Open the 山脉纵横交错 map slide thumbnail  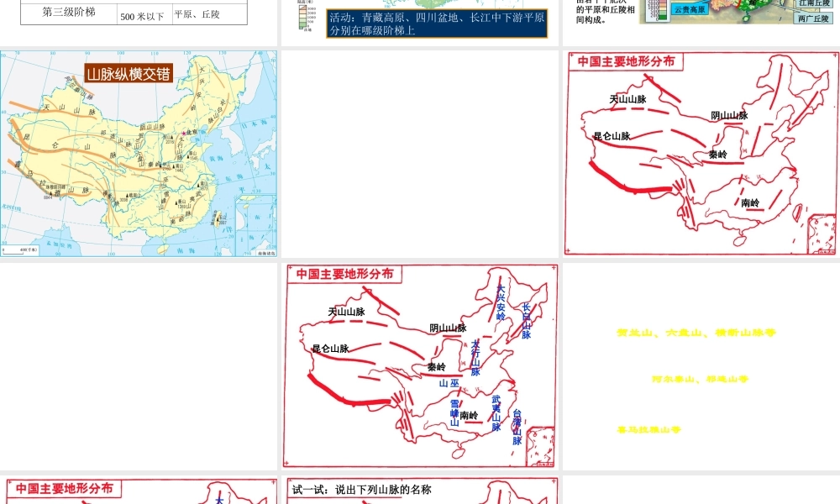coord(139,154)
